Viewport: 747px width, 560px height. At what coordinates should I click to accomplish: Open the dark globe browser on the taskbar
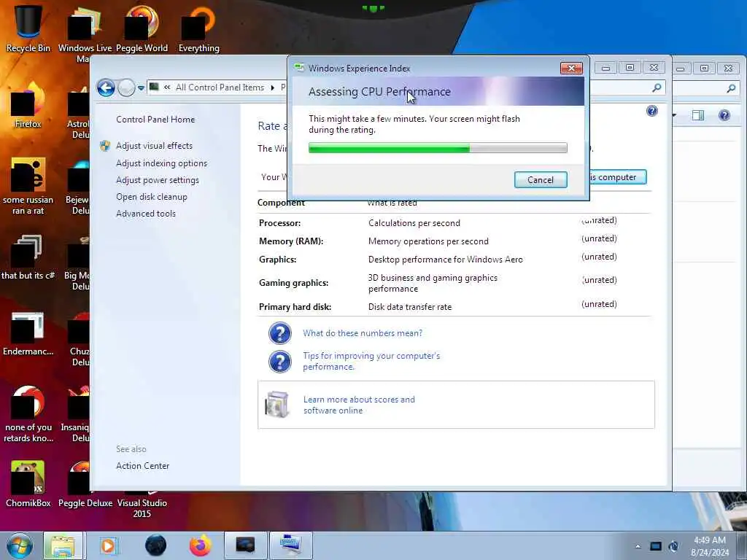point(156,545)
